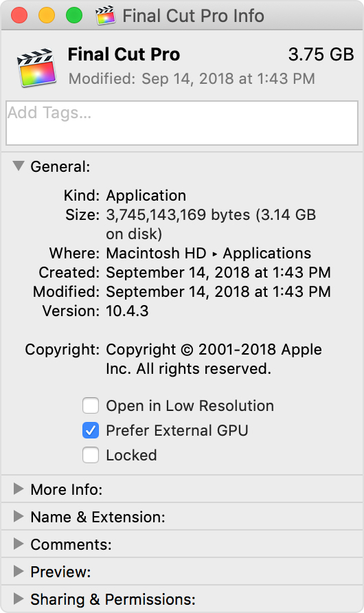Click the red close window button
This screenshot has height=613, width=364.
[x=19, y=16]
